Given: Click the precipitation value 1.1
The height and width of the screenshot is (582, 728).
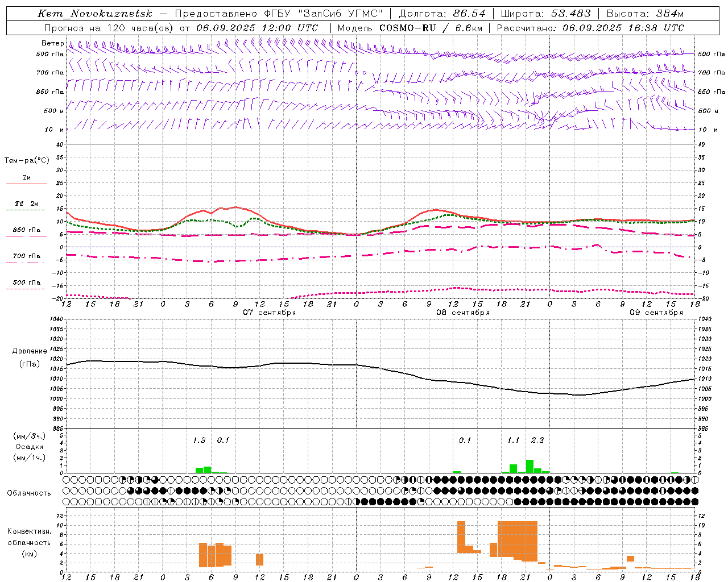Looking at the screenshot, I should pos(513,440).
